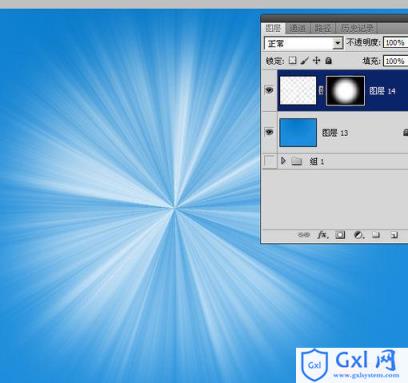The width and height of the screenshot is (408, 383).
Task: Hide layer 图层 13 with eye icon
Action: tap(269, 132)
